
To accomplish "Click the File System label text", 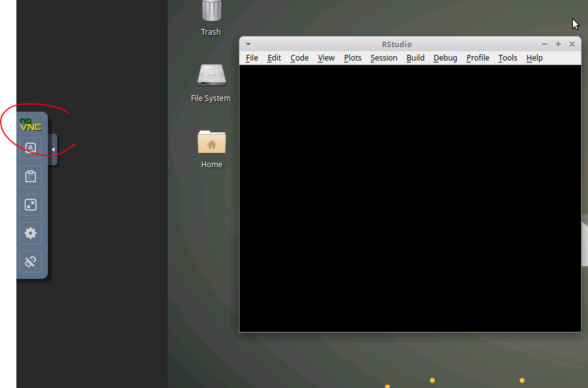I will [210, 98].
